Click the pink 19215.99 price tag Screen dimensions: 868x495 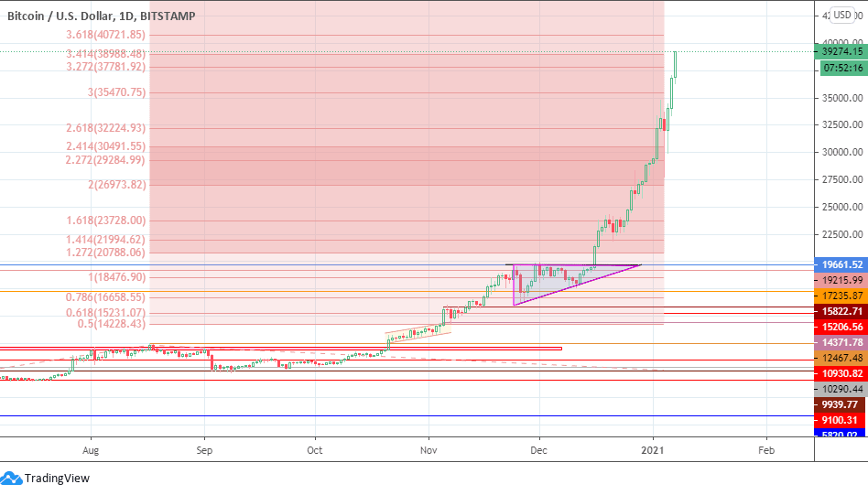click(x=841, y=280)
